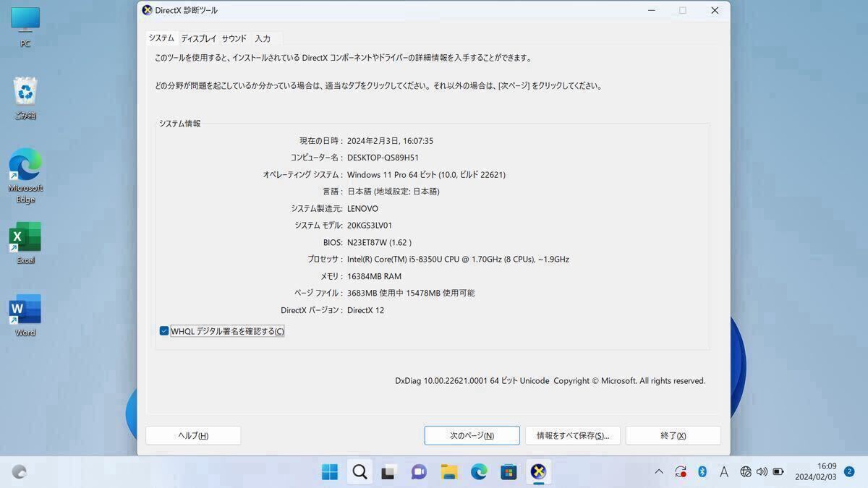Click the volume speaker tray icon
868x488 pixels.
[x=762, y=471]
